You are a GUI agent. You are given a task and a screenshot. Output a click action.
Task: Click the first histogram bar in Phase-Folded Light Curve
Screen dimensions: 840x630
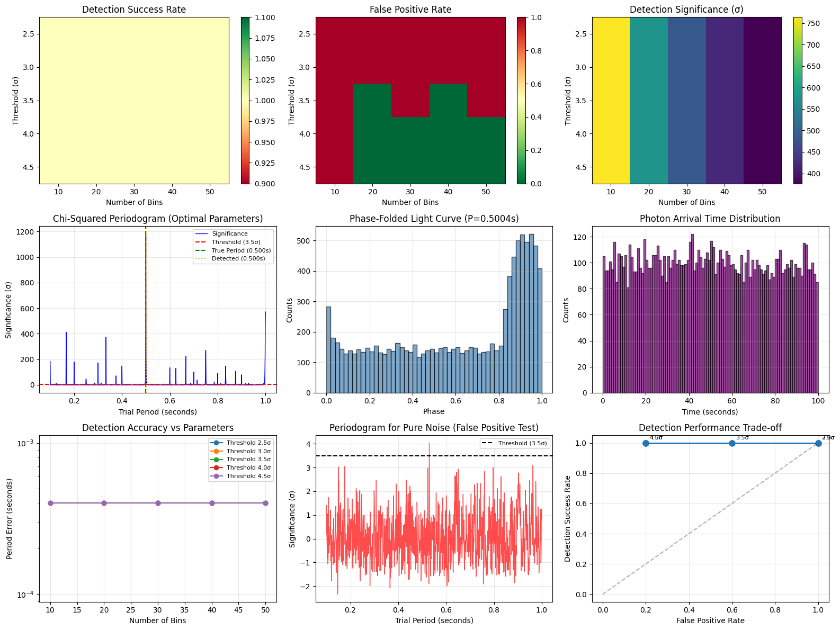pos(328,349)
